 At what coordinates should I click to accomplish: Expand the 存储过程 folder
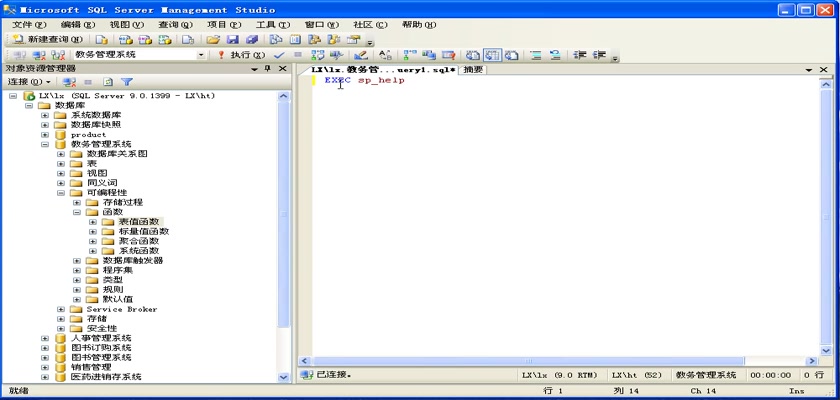tap(77, 202)
